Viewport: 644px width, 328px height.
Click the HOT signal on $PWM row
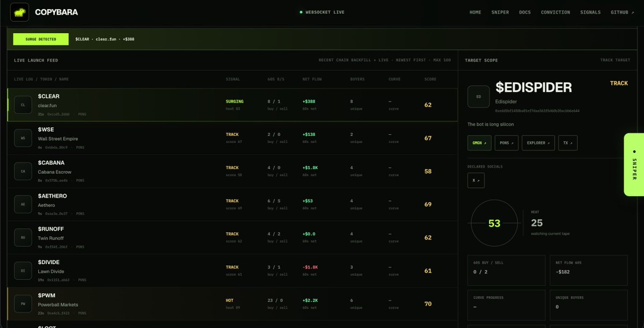pos(230,300)
